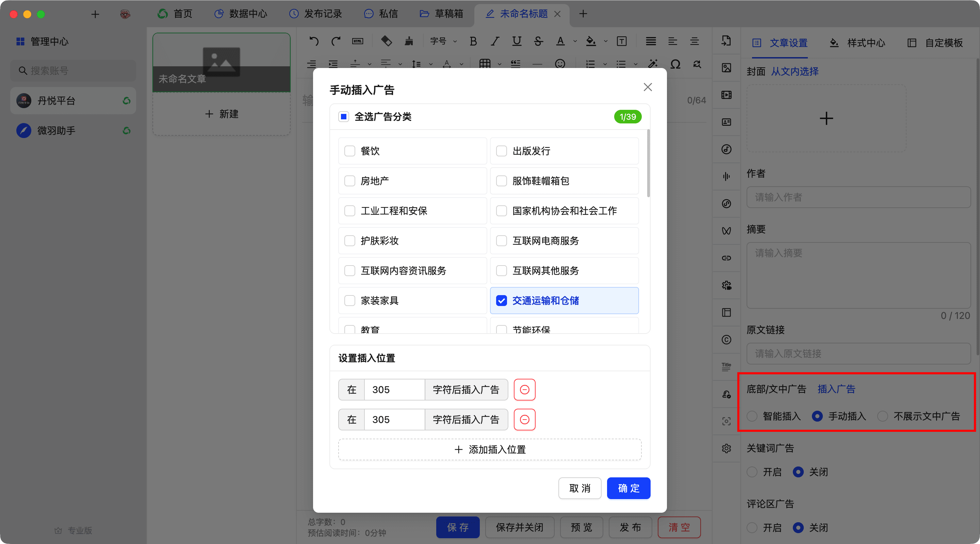Remove first insert position with minus icon
Viewport: 980px width, 544px height.
(524, 390)
